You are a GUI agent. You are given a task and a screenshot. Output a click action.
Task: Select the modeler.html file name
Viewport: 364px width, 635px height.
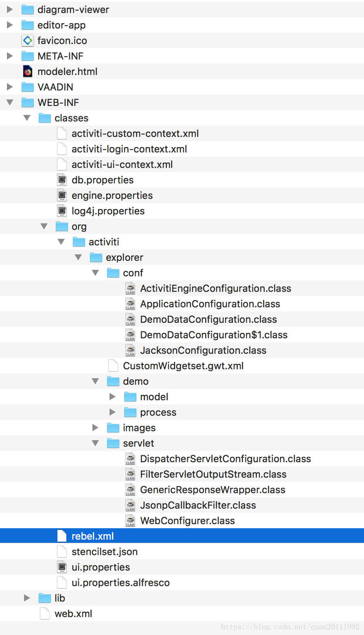point(67,72)
